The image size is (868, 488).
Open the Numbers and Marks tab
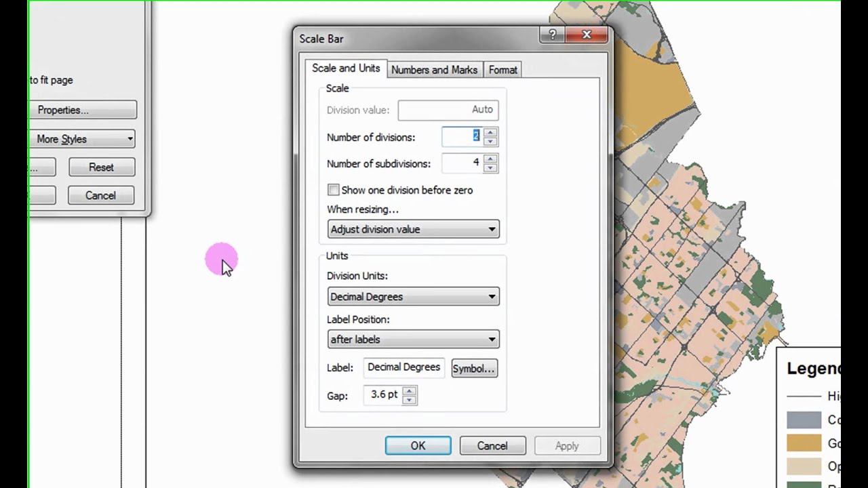(435, 70)
